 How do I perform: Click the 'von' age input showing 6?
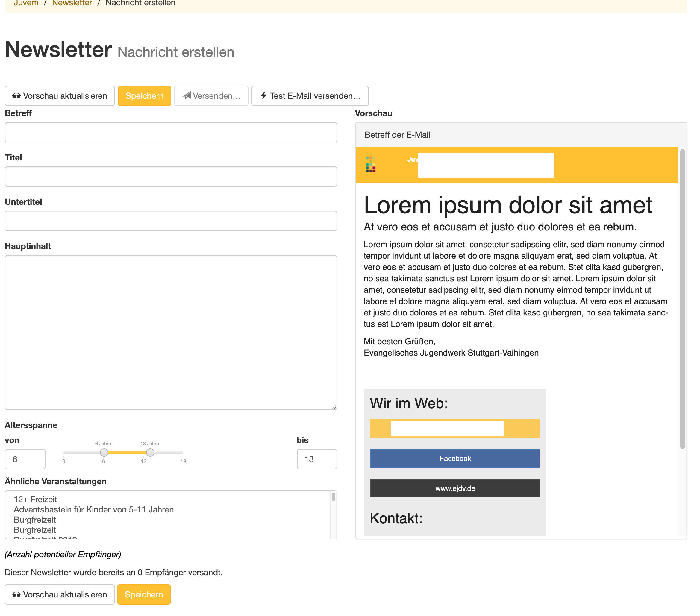[x=25, y=459]
